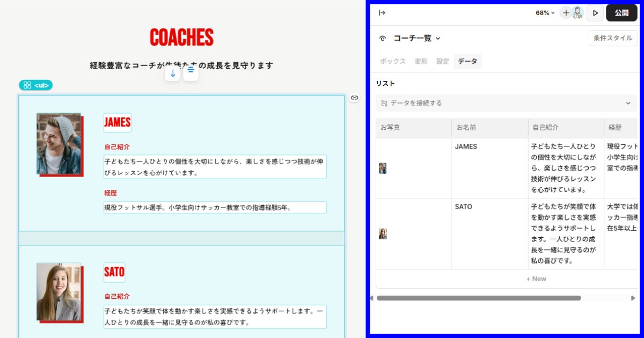Select the JAMES photo thumbnail in the table
Screen dimensions: 644x338
(x=383, y=167)
